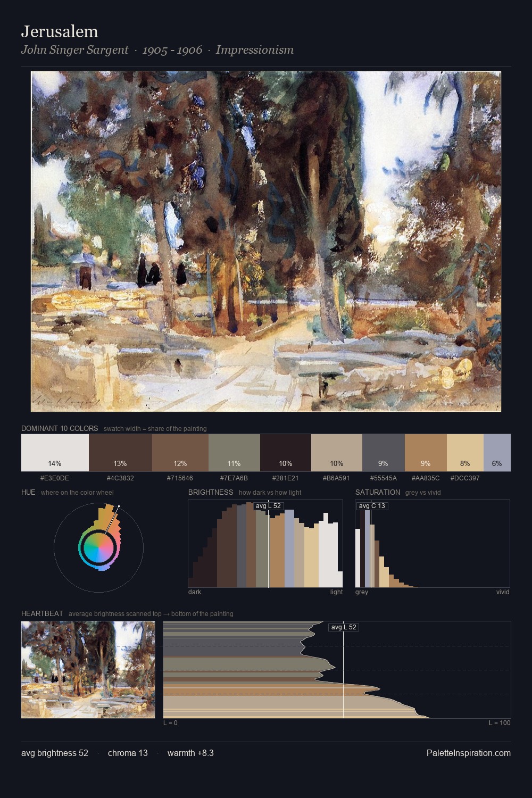Screen dimensions: 532x798
Task: Click the BRIGHTNESS section heading
Action: (x=211, y=492)
